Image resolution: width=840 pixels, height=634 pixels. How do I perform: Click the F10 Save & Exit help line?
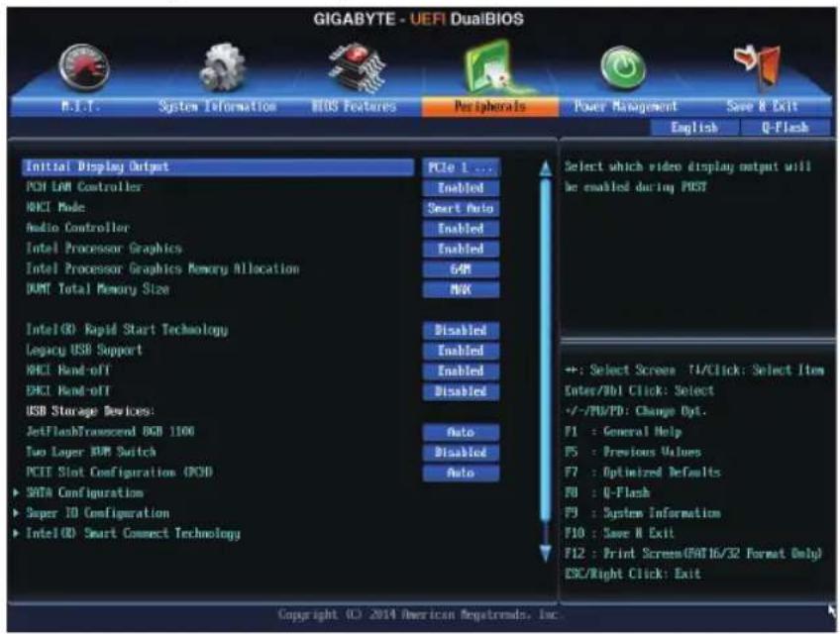(x=619, y=533)
